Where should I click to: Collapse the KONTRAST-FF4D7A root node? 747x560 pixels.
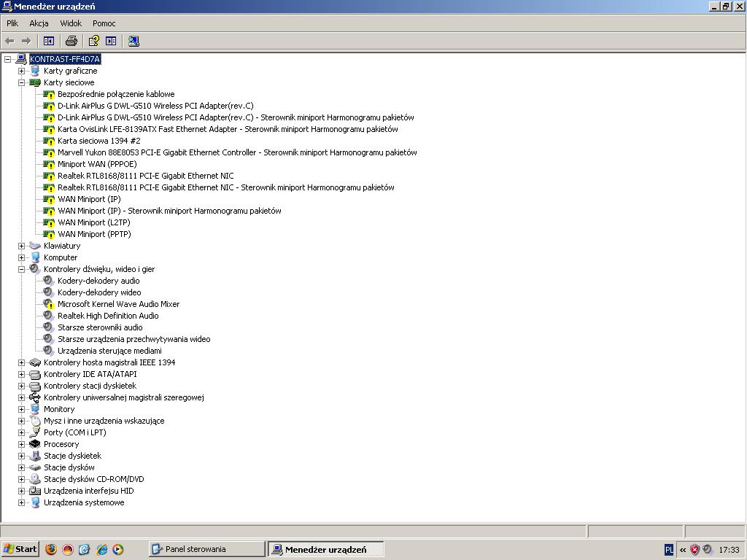click(7, 59)
